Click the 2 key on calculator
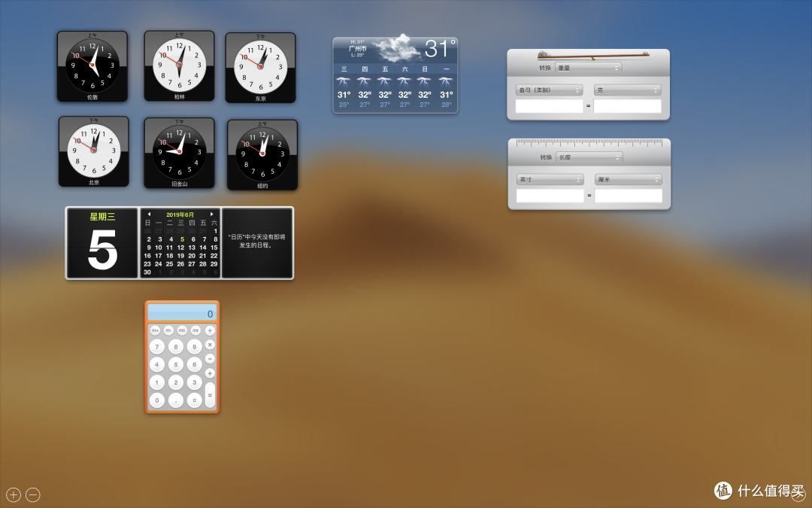 (175, 382)
